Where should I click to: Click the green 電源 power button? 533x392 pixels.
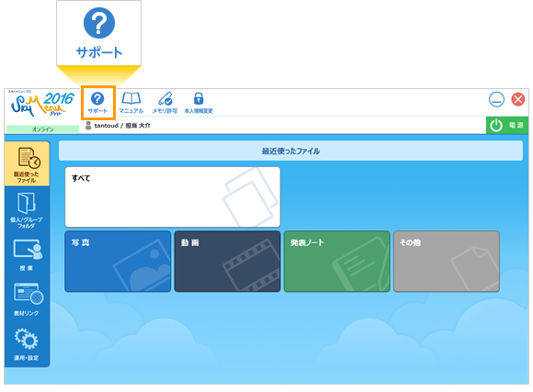(x=507, y=126)
